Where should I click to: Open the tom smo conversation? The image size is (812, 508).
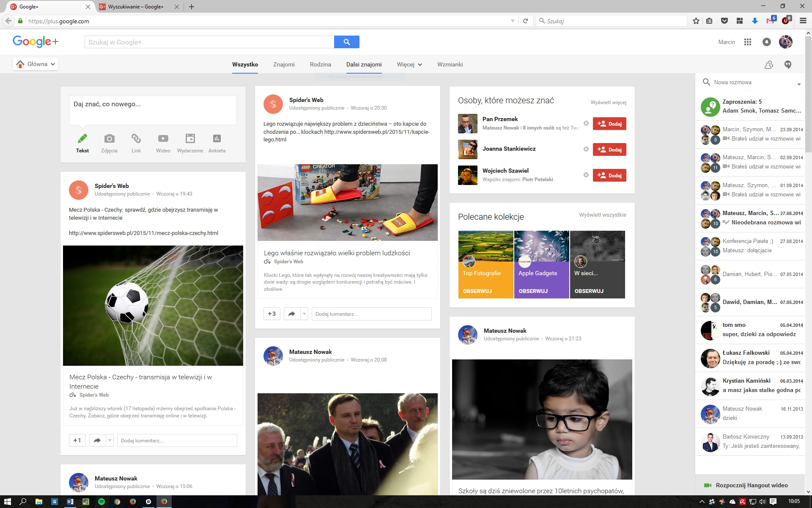pos(750,330)
